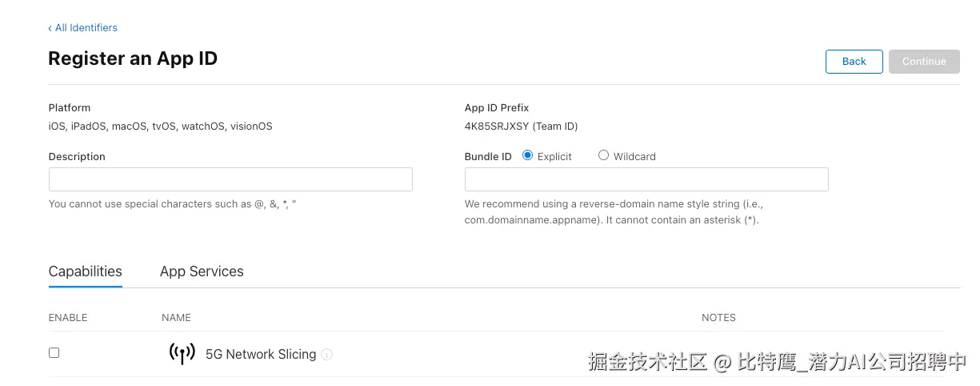Click the Bundle ID field label
The width and height of the screenshot is (980, 386).
click(x=488, y=157)
